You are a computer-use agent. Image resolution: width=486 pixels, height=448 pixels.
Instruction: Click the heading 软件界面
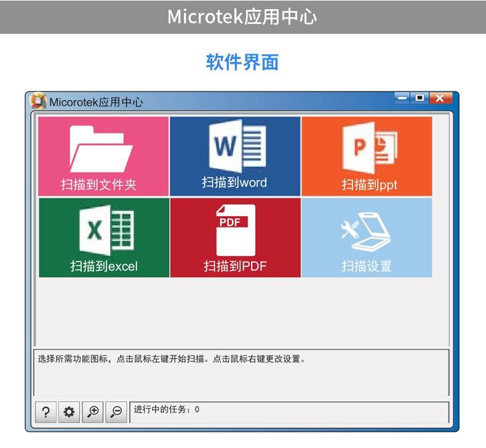tap(242, 62)
